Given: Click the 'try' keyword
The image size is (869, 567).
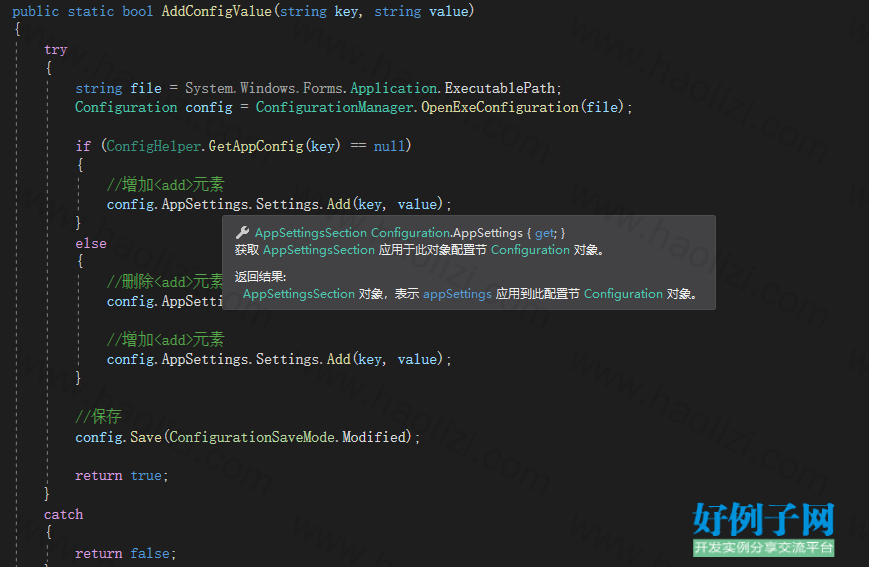Looking at the screenshot, I should tap(55, 50).
